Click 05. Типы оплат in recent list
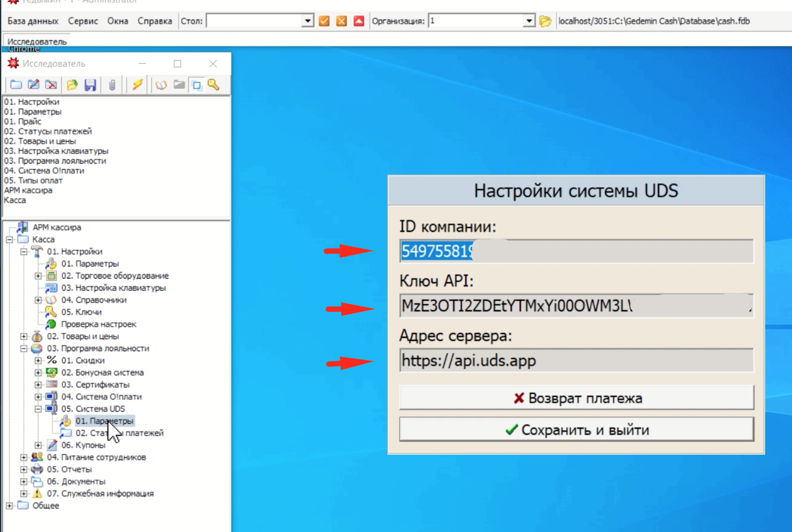 [x=33, y=180]
